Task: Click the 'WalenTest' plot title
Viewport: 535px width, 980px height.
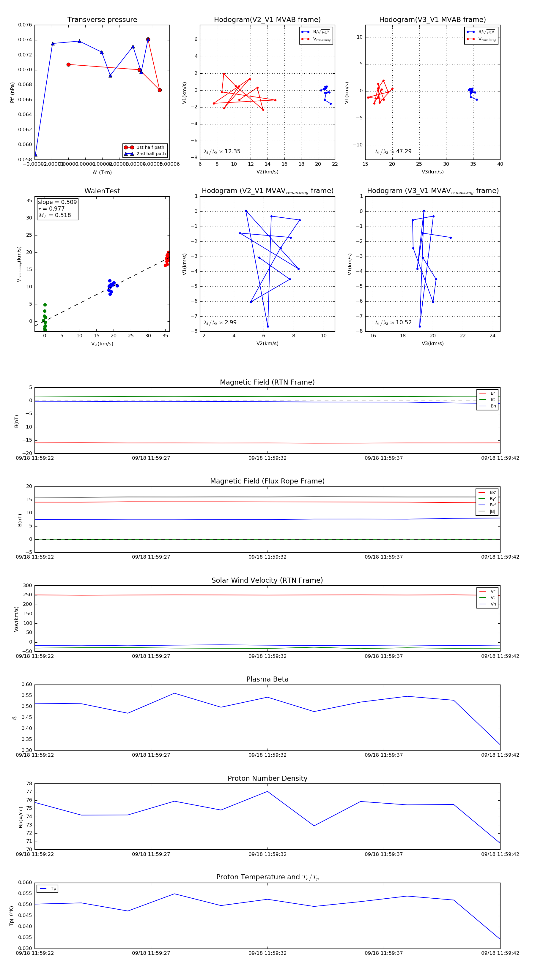Action: tap(102, 191)
